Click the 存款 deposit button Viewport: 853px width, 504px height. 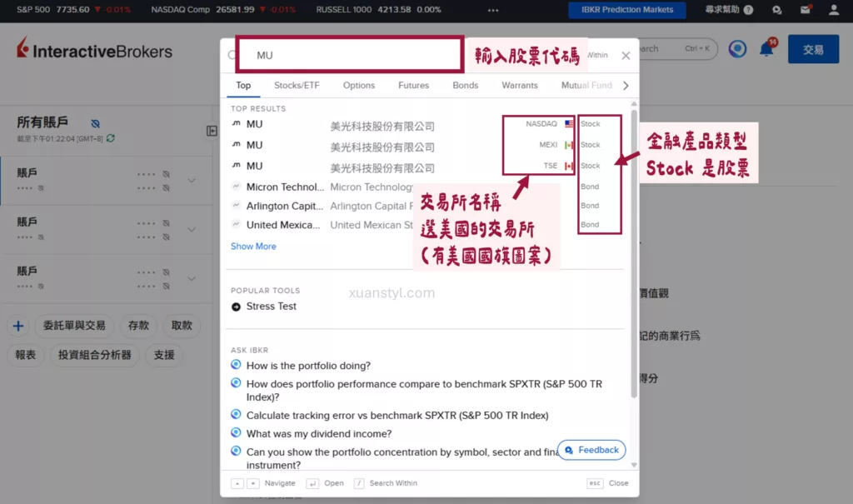point(138,326)
